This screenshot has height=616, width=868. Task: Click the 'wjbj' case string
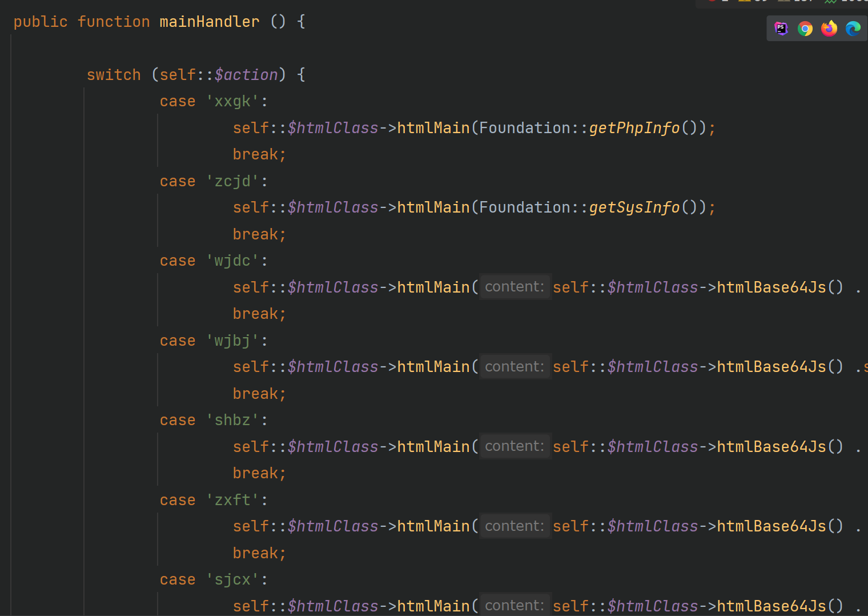(232, 341)
